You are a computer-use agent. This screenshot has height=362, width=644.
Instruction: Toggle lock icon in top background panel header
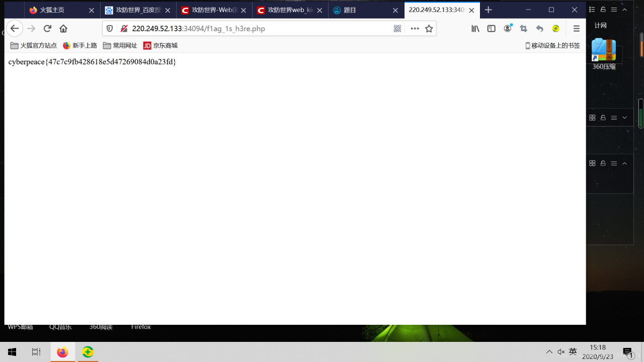603,10
